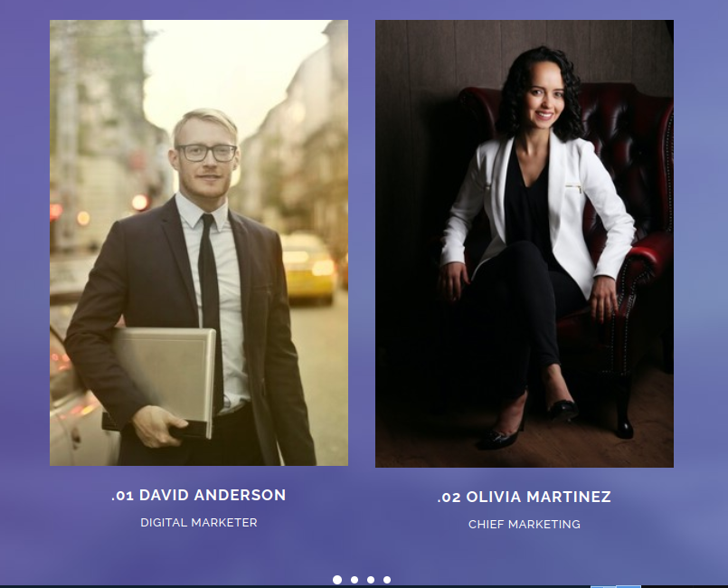Click the David Anderson name heading
Image resolution: width=728 pixels, height=588 pixels.
click(x=213, y=495)
